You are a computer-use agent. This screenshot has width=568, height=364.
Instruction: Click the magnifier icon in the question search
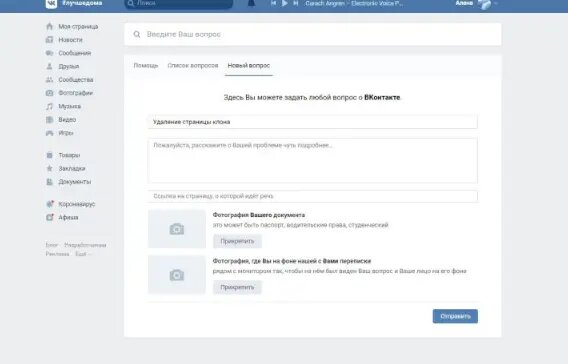(x=137, y=34)
